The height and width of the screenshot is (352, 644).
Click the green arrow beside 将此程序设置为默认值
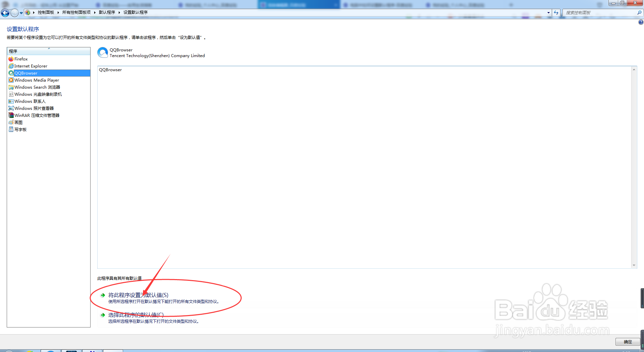coord(103,295)
